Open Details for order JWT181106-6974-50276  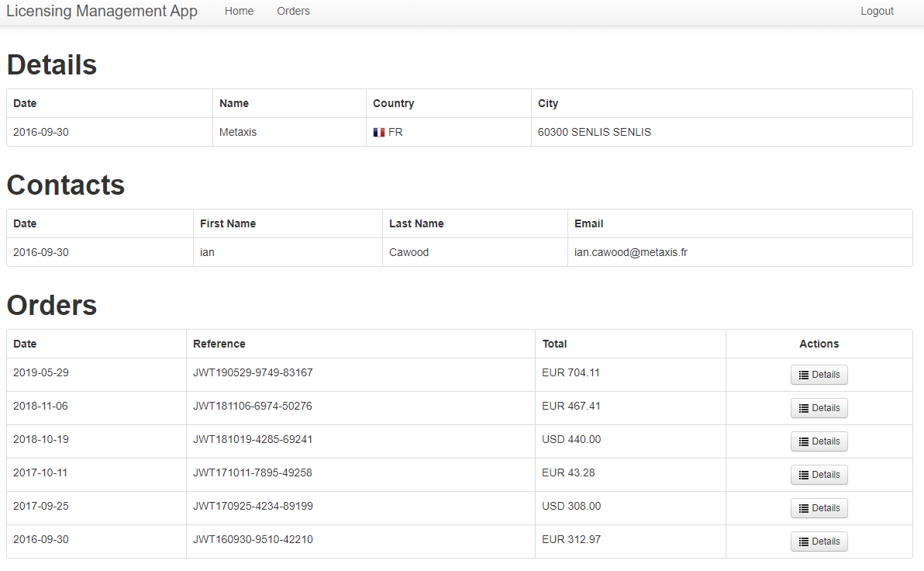point(819,408)
